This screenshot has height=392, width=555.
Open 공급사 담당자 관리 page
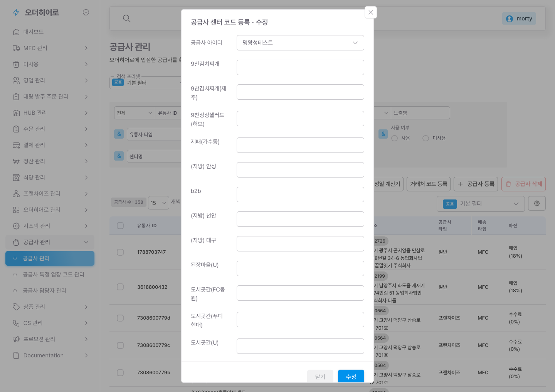pos(50,291)
